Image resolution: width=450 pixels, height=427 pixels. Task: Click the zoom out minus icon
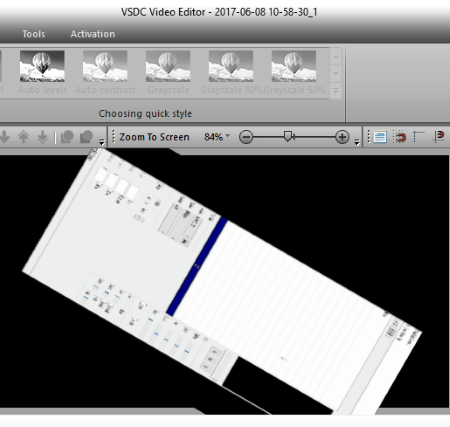click(246, 137)
